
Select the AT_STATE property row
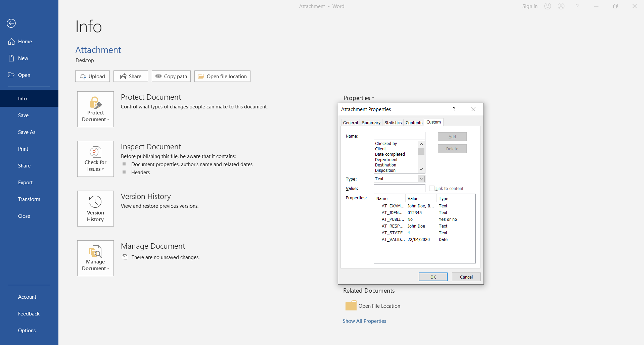pos(392,233)
